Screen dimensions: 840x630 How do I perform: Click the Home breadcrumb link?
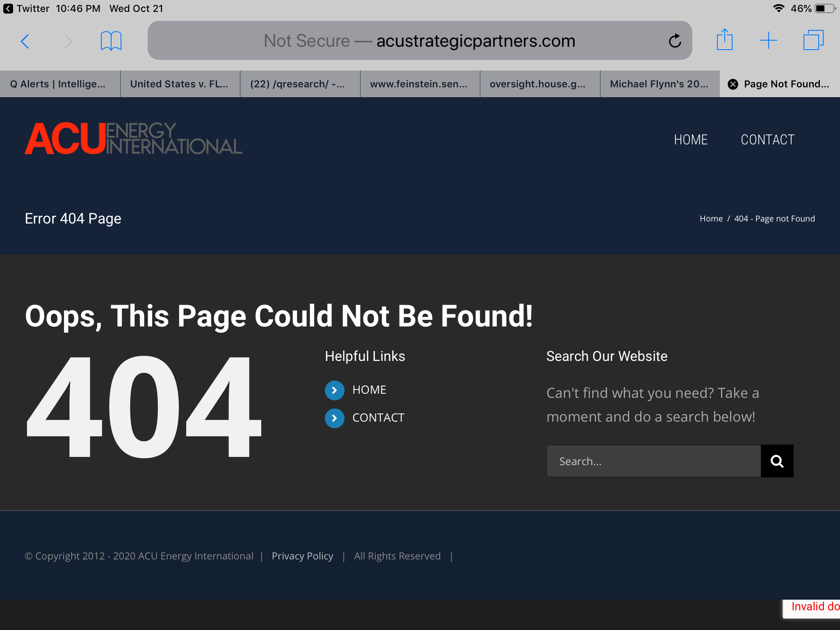(711, 219)
